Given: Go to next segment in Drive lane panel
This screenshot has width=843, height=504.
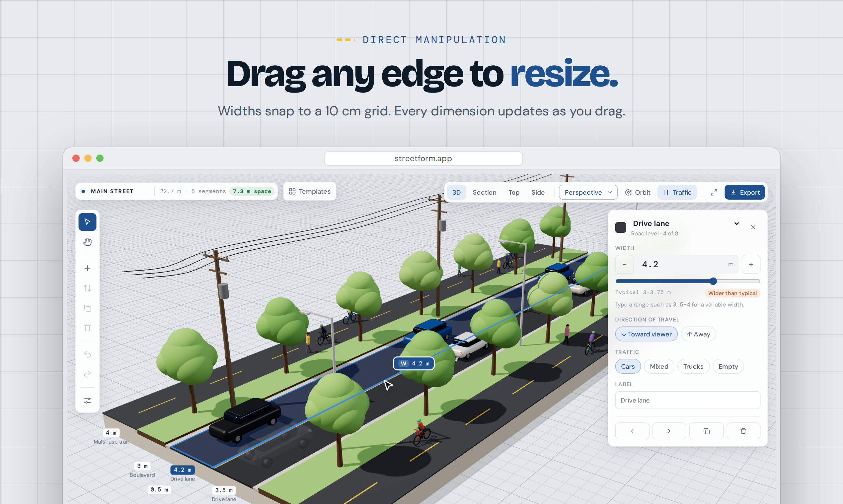Looking at the screenshot, I should point(669,431).
